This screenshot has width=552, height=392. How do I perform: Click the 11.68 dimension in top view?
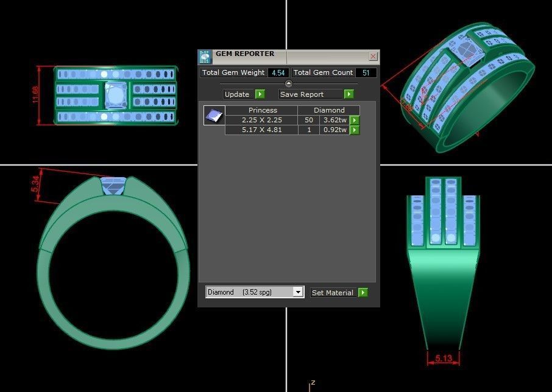[35, 95]
